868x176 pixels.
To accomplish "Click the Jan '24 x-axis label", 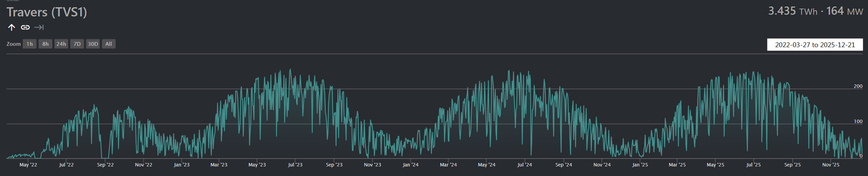I will pyautogui.click(x=410, y=165).
